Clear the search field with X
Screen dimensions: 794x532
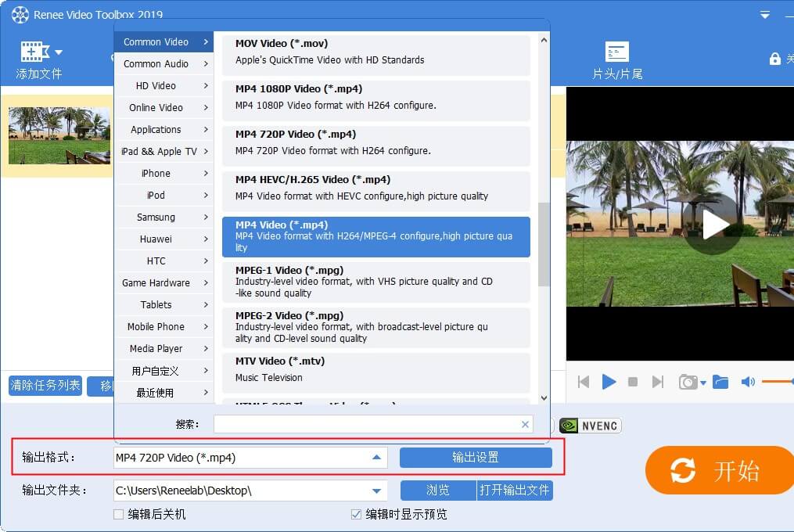pyautogui.click(x=525, y=425)
